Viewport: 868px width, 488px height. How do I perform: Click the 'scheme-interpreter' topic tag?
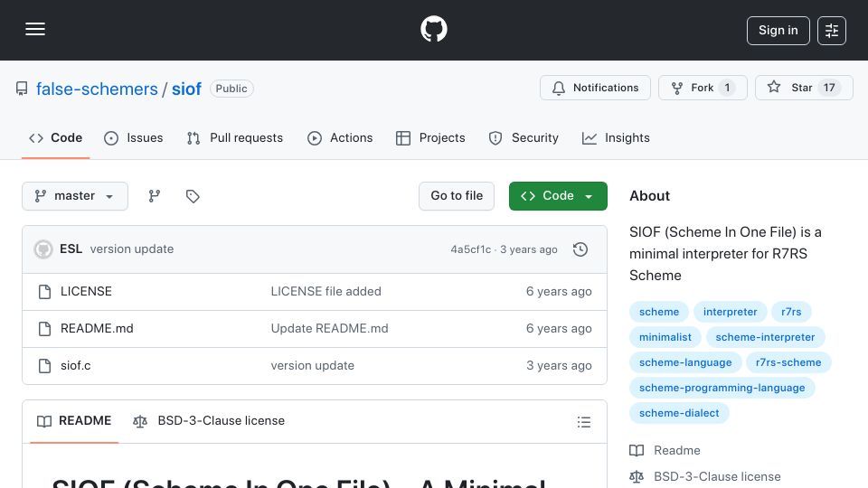[765, 337]
